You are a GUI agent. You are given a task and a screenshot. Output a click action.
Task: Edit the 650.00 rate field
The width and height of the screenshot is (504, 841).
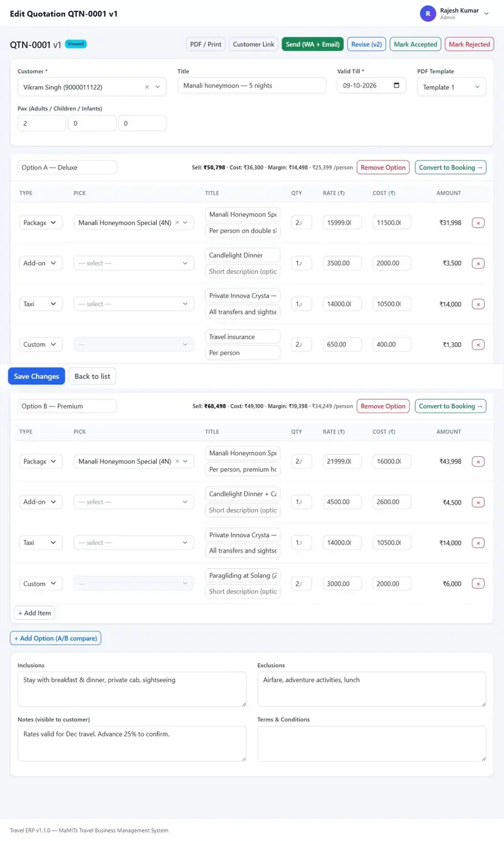point(342,345)
